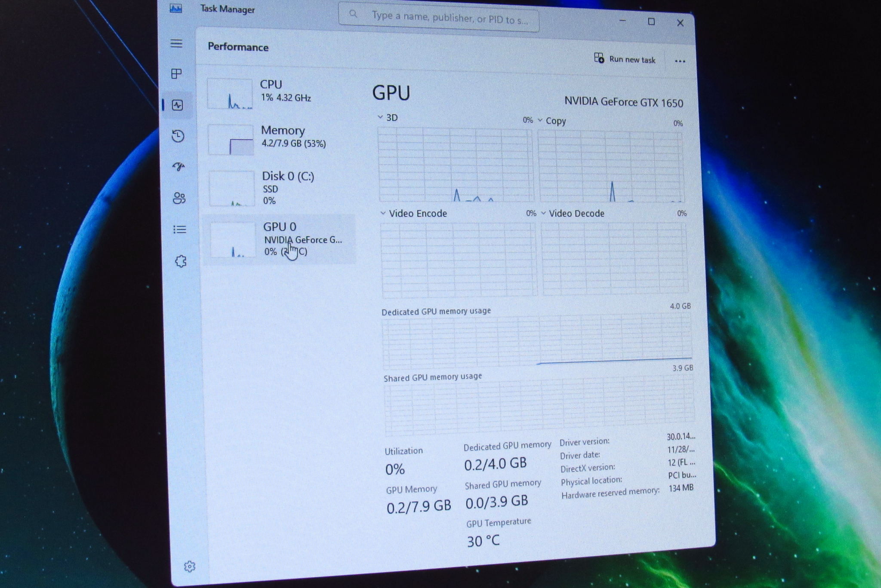The width and height of the screenshot is (881, 588).
Task: Open the hamburger navigation menu
Action: pos(176,43)
